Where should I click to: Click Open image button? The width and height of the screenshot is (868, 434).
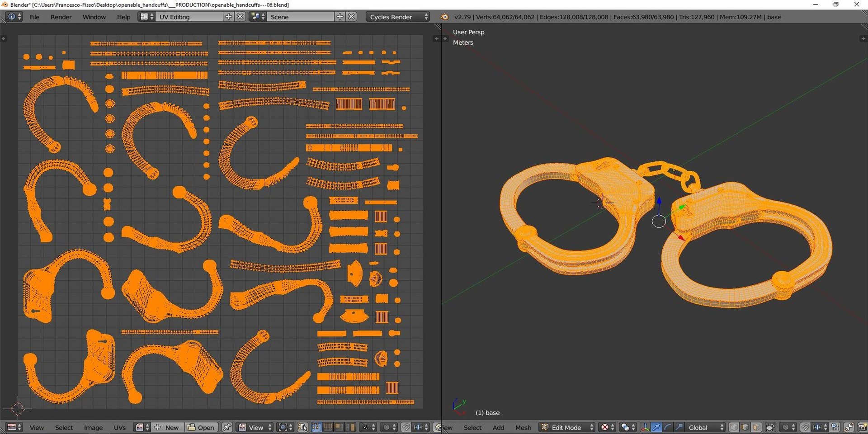pos(201,427)
